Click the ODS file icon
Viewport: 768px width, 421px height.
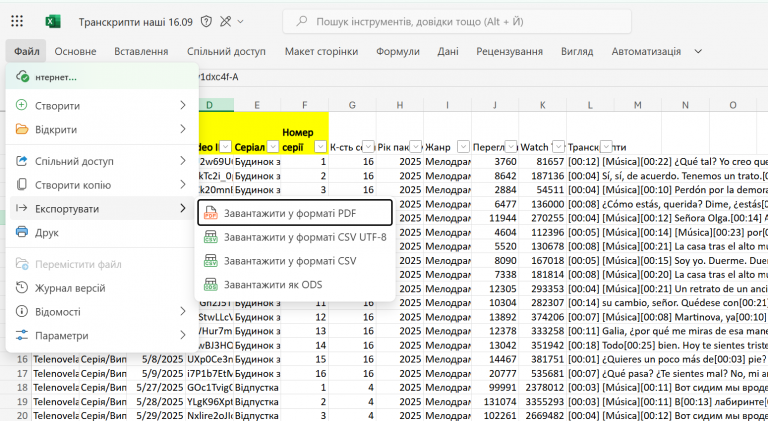[211, 284]
